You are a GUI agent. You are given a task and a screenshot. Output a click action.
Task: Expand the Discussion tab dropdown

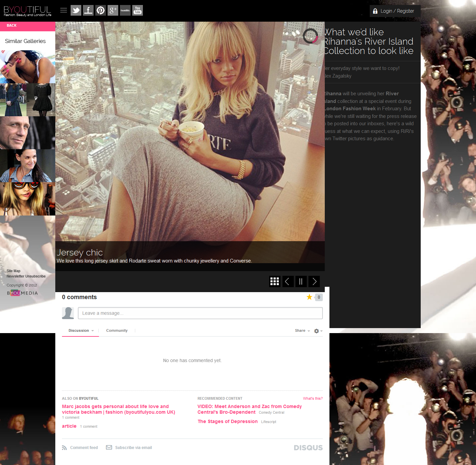click(x=81, y=330)
